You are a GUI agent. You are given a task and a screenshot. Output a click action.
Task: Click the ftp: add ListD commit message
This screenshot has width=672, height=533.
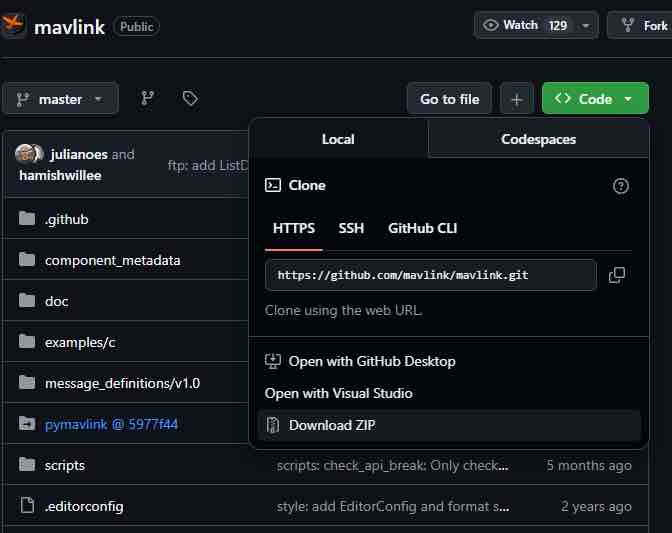(x=208, y=165)
